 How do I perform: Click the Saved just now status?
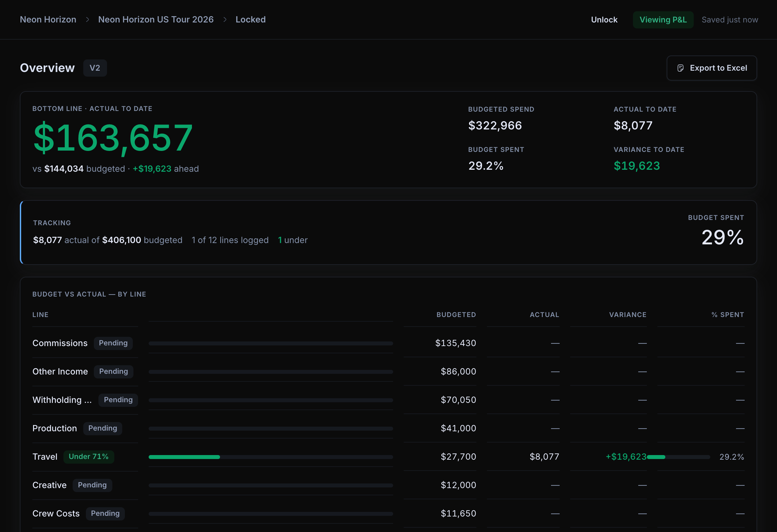pyautogui.click(x=729, y=20)
